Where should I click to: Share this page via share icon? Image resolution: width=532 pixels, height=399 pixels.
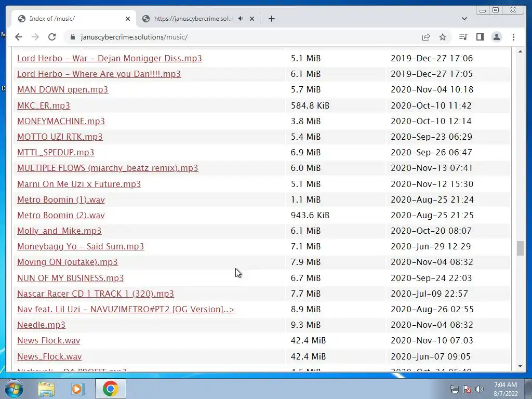click(x=426, y=37)
